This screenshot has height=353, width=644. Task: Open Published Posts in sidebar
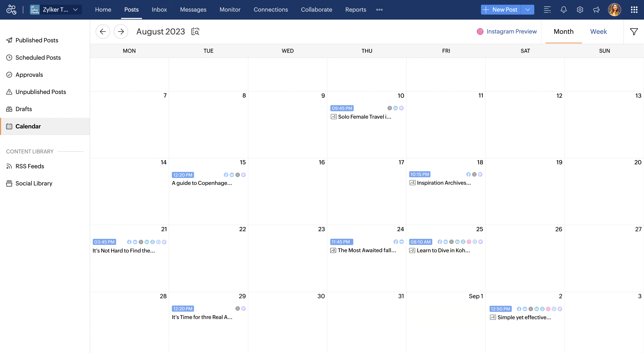pyautogui.click(x=37, y=40)
